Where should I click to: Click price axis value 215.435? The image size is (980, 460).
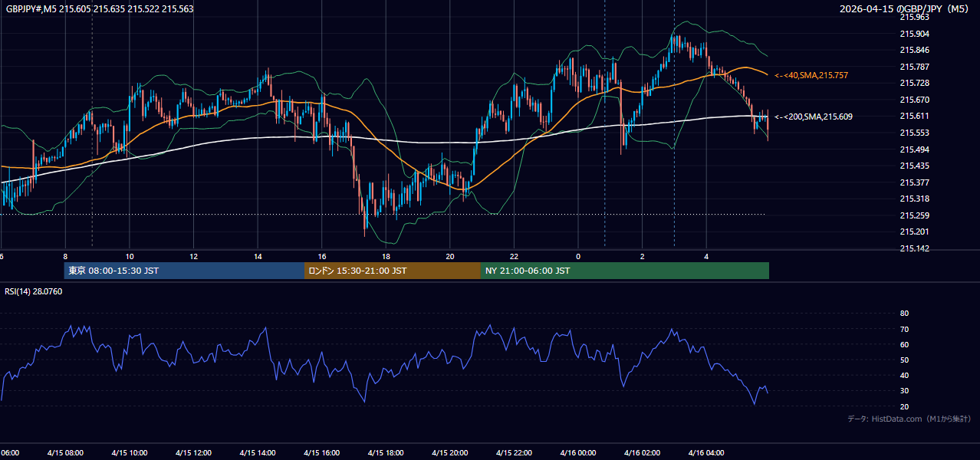pos(914,166)
